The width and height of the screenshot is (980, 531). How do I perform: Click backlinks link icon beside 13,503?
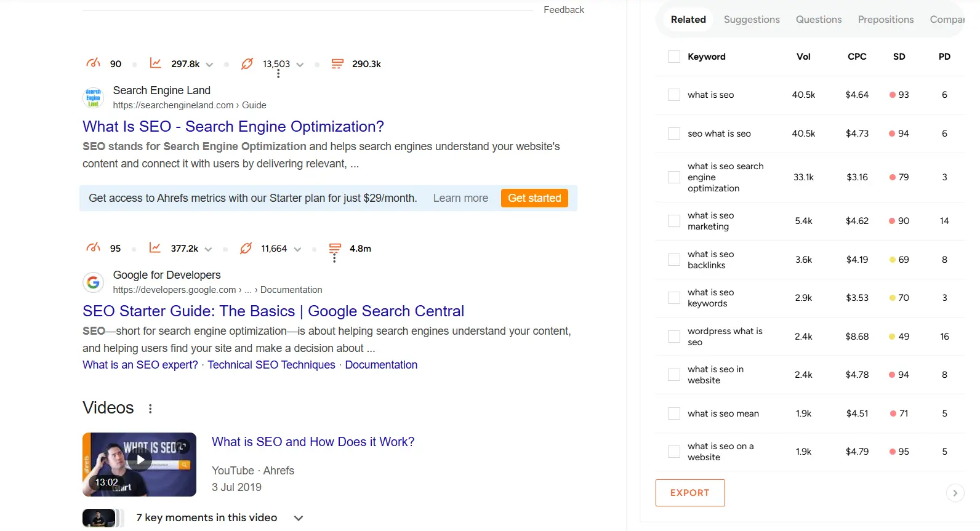[x=247, y=63]
